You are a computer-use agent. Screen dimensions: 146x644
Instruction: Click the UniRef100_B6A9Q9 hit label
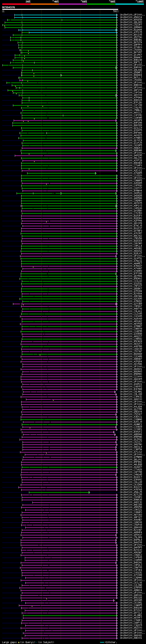[131, 354]
